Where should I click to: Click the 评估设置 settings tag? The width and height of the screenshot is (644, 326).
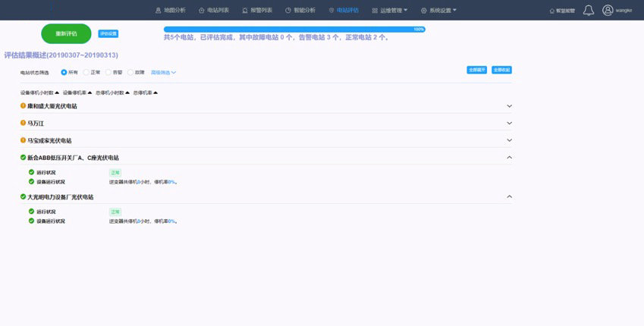(108, 33)
